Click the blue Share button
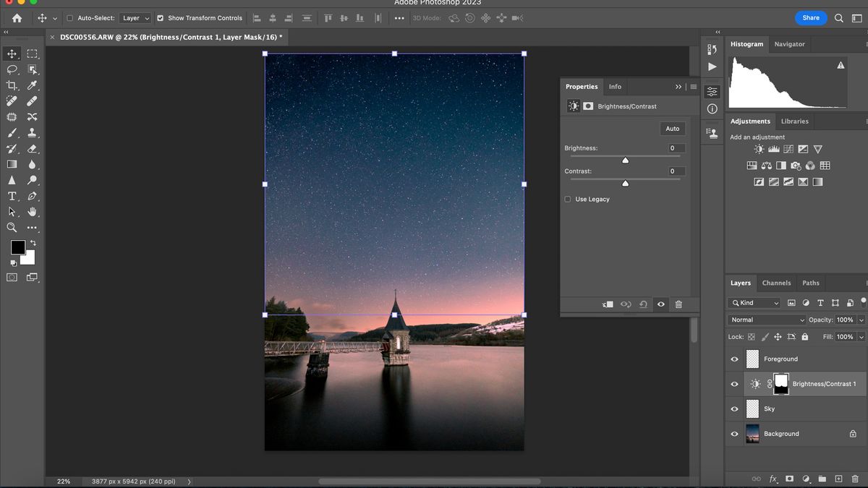Image resolution: width=868 pixels, height=488 pixels. pos(811,18)
